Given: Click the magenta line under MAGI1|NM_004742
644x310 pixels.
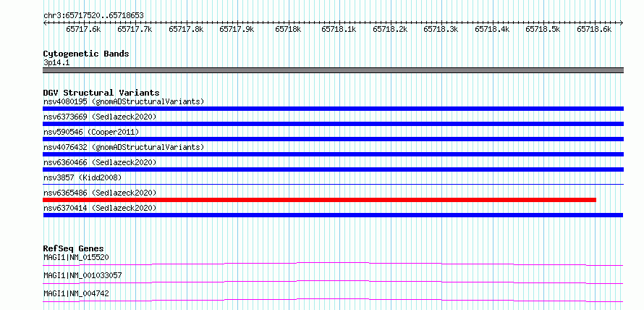Looking at the screenshot, I should pyautogui.click(x=333, y=300).
